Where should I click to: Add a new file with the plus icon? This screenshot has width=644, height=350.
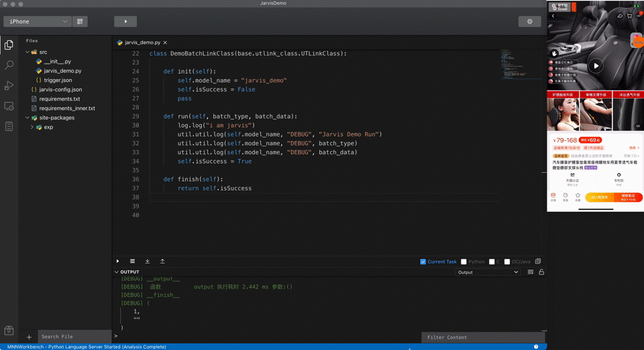[x=29, y=337]
